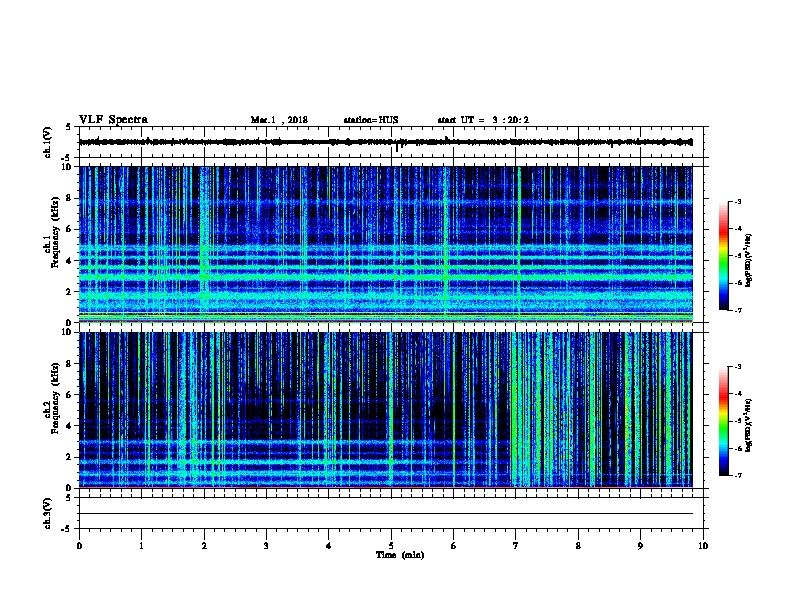The width and height of the screenshot is (792, 612).
Task: Click the '-3' label on ch.2 color bar
Action: (x=737, y=367)
